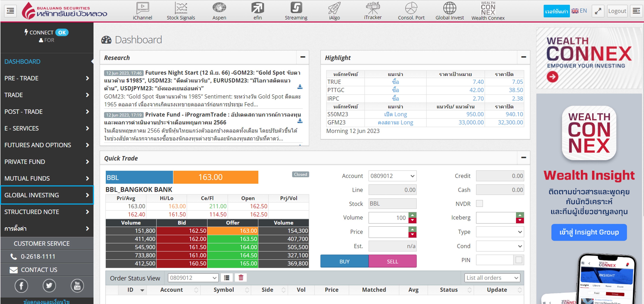This screenshot has width=644, height=304.
Task: Click the Facebook social icon
Action: tap(21, 286)
